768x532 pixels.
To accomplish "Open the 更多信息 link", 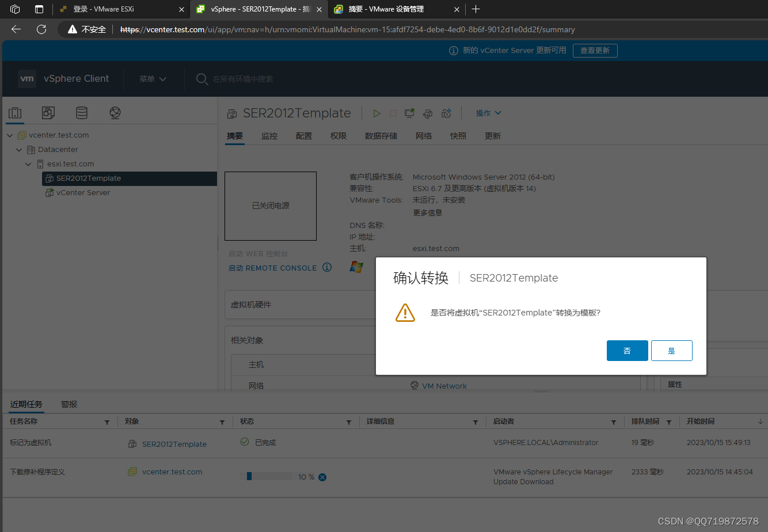I will [x=428, y=212].
